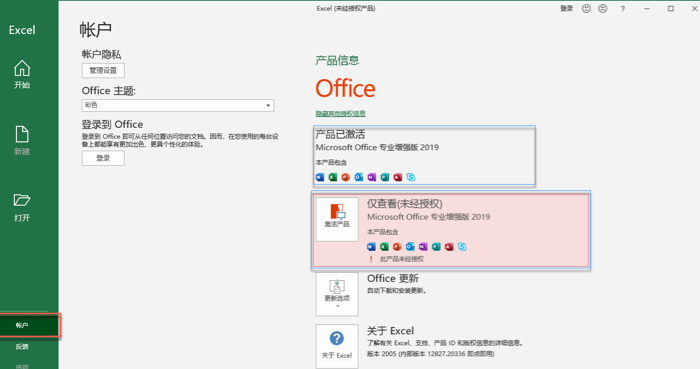Image resolution: width=700 pixels, height=369 pixels.
Task: Click the 激活产品 button
Action: [337, 219]
